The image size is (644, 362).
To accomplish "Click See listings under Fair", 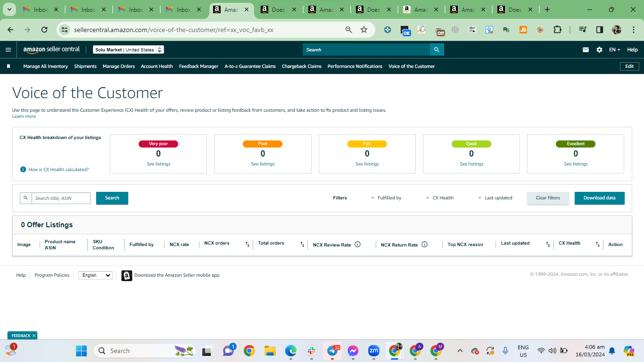I will (367, 164).
